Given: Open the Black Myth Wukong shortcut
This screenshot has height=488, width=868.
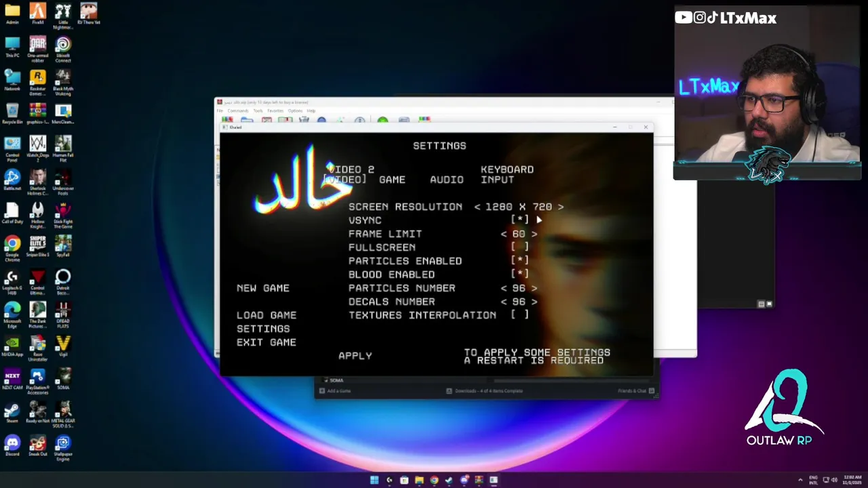Looking at the screenshot, I should (63, 82).
